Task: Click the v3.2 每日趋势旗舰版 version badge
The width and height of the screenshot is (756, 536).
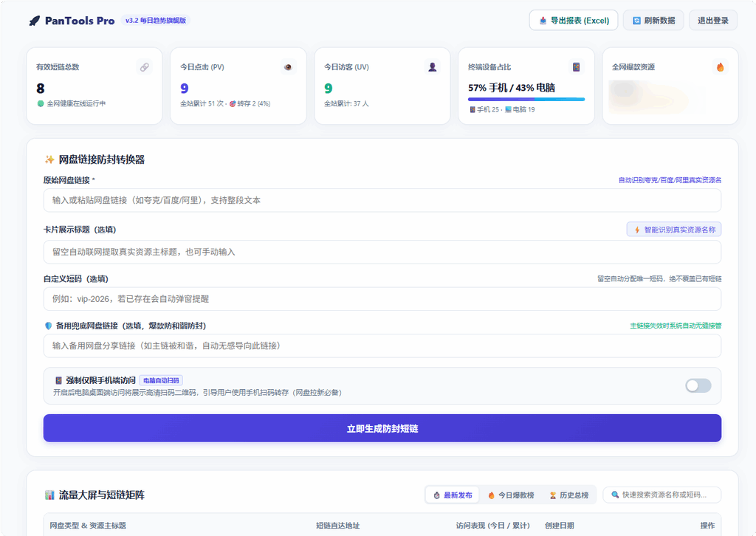Action: point(156,20)
